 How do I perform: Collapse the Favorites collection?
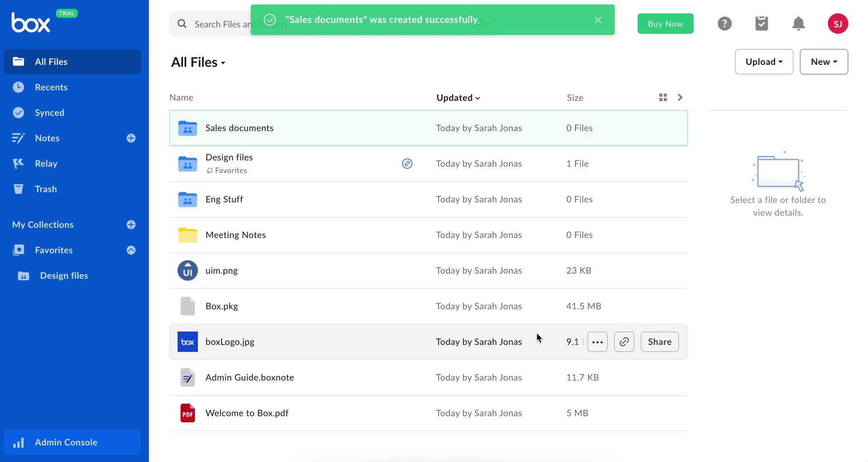click(x=131, y=250)
